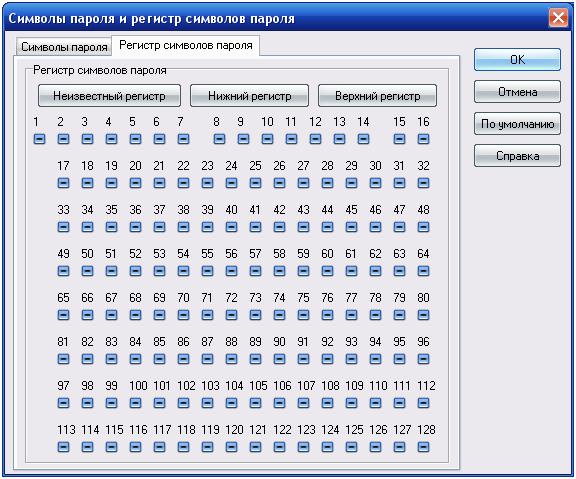Image resolution: width=576 pixels, height=479 pixels.
Task: Toggle the case checkbox under number 10
Action: [x=267, y=139]
